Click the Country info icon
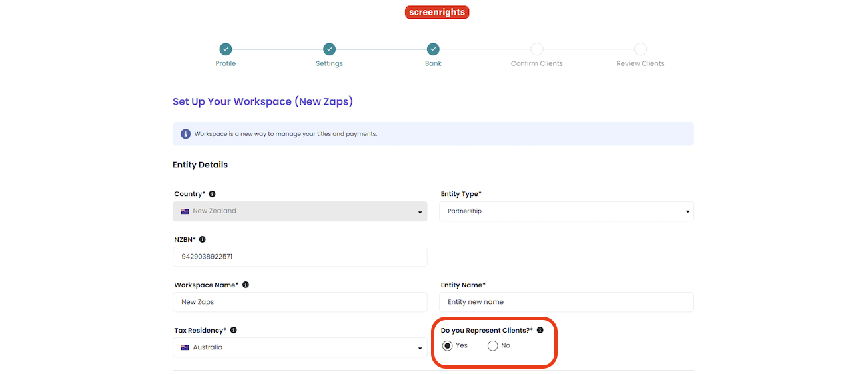This screenshot has width=868, height=374. tap(212, 194)
